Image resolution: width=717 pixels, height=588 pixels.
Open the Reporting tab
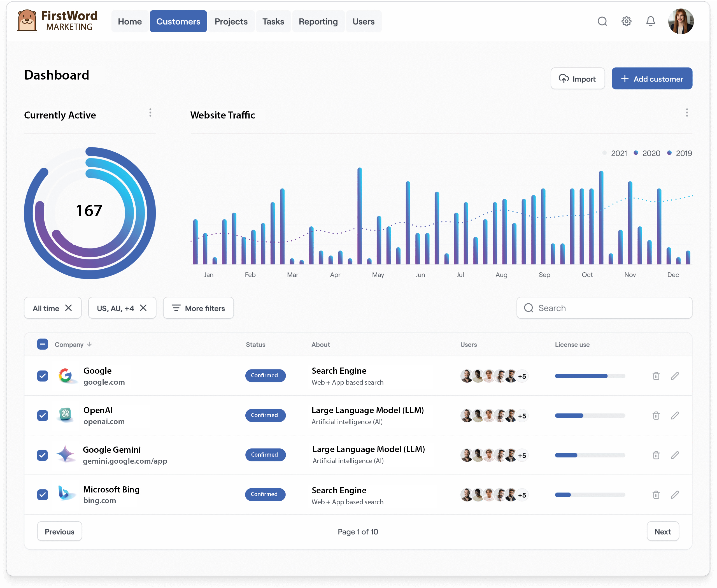[318, 21]
